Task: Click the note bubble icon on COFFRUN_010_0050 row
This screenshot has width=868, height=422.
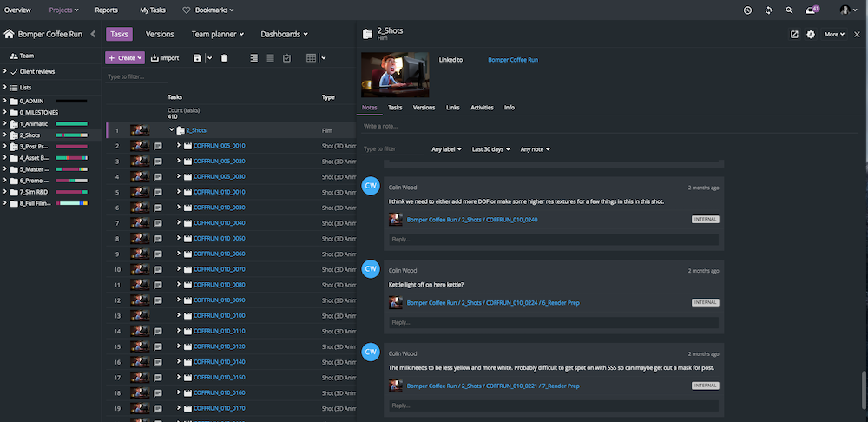Action: (x=158, y=239)
